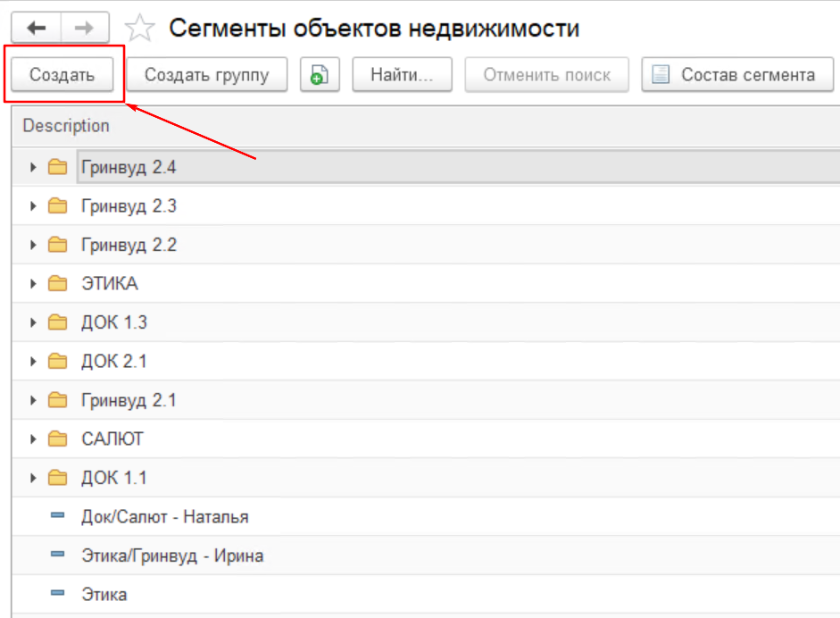Click the item icon beside Док/Салют - Наталья
The height and width of the screenshot is (618, 840).
tap(58, 516)
